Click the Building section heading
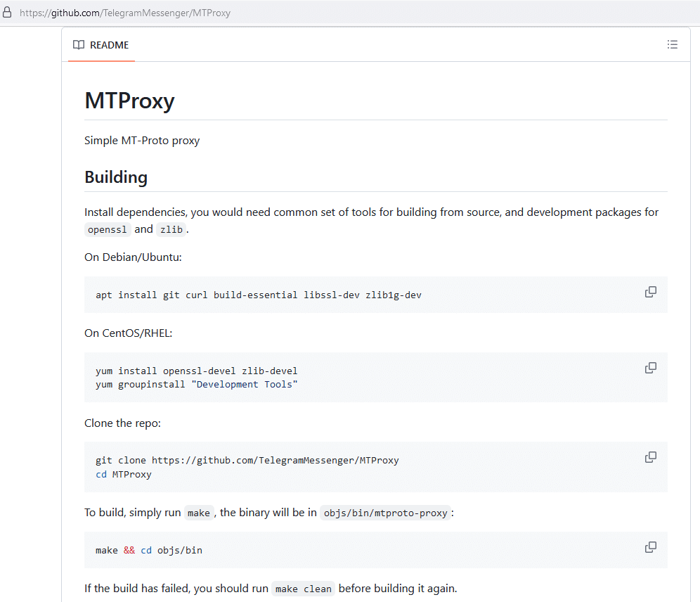 point(116,177)
